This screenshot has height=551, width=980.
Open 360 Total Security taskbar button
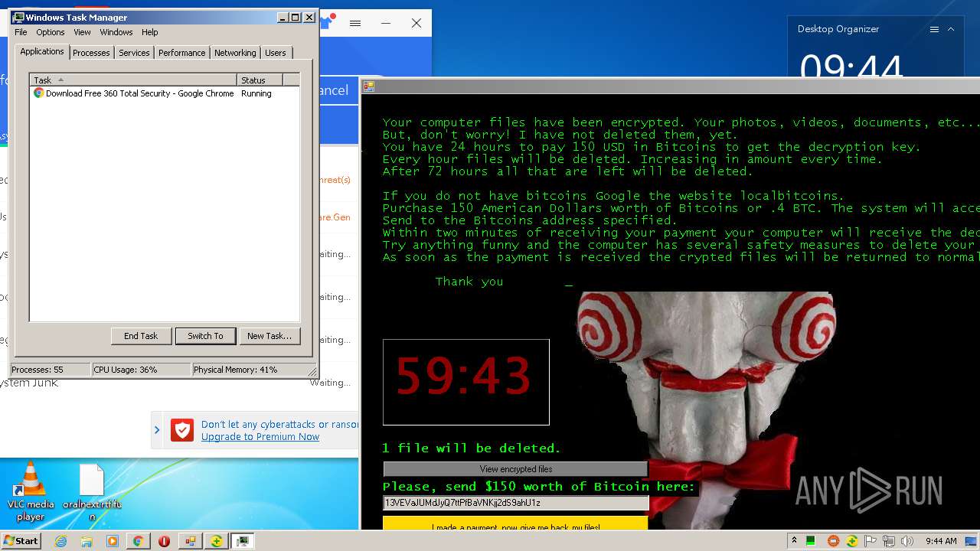(x=217, y=541)
